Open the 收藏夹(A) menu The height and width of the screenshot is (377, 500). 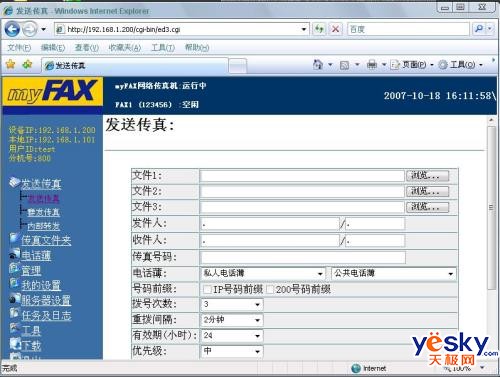(125, 48)
